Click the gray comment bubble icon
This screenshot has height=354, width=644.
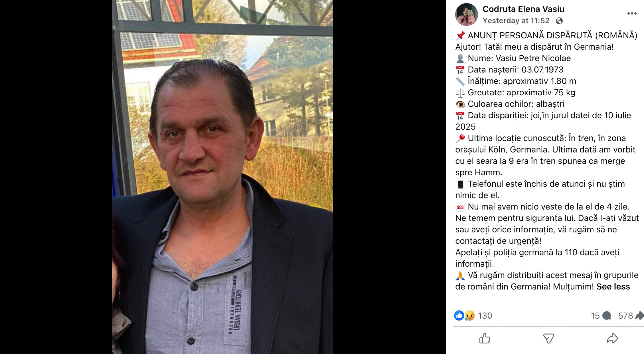click(607, 316)
